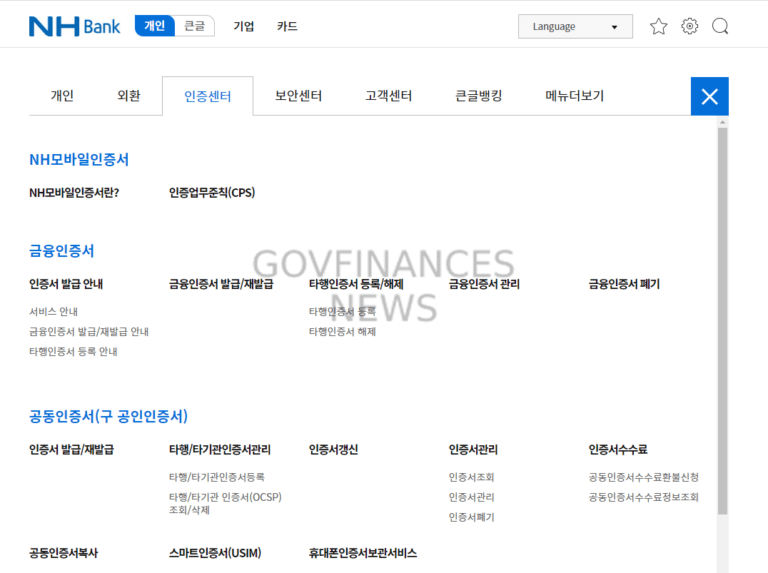Open 인증서 발급/재발급 under 공동인증서
768x573 pixels.
(x=72, y=450)
